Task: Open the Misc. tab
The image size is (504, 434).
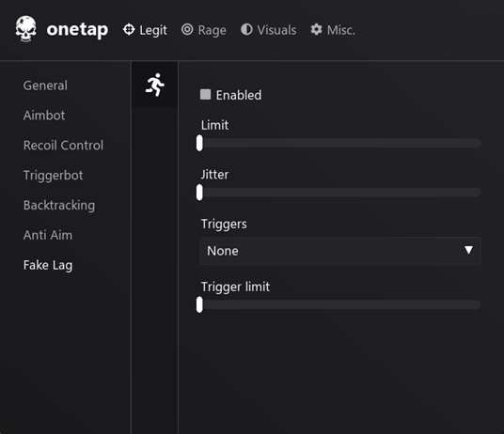Action: pyautogui.click(x=333, y=30)
